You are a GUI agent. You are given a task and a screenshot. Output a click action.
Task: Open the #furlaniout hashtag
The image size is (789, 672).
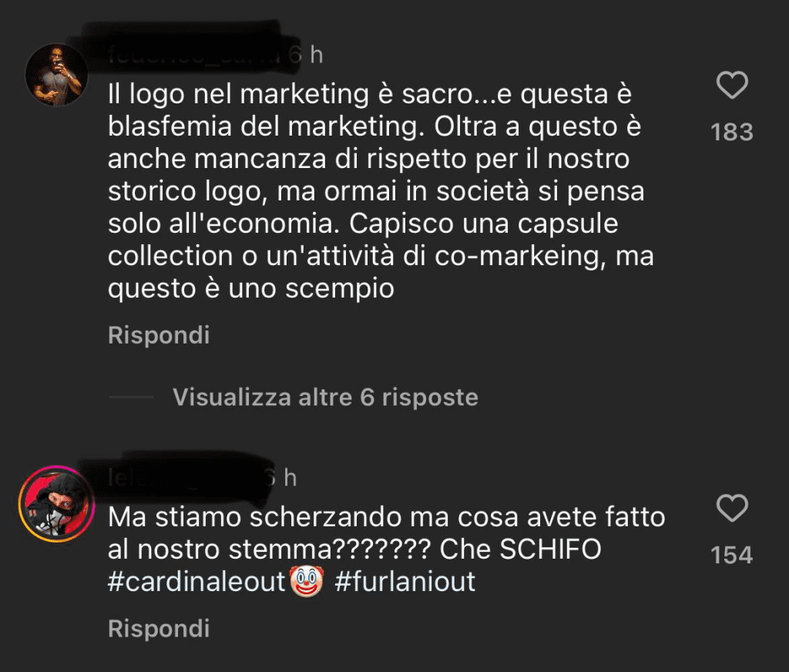coord(405,581)
